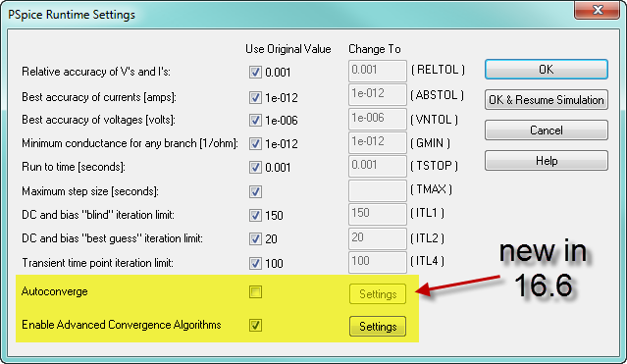The image size is (627, 364).
Task: Click the ITL1 change-to field
Action: coord(378,214)
